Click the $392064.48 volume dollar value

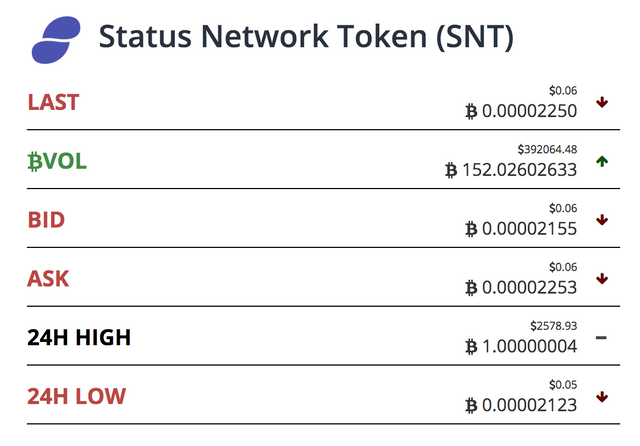click(x=547, y=149)
